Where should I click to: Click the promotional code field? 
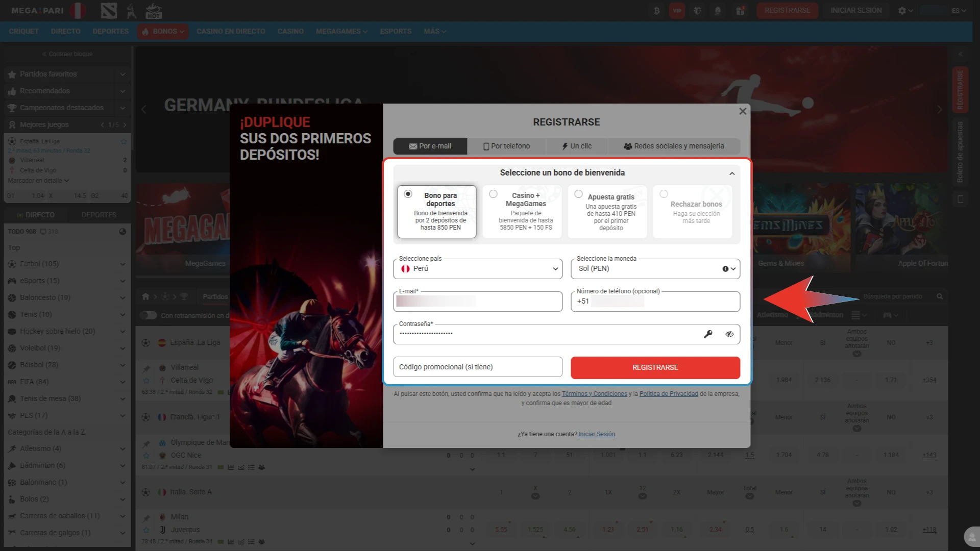point(478,367)
